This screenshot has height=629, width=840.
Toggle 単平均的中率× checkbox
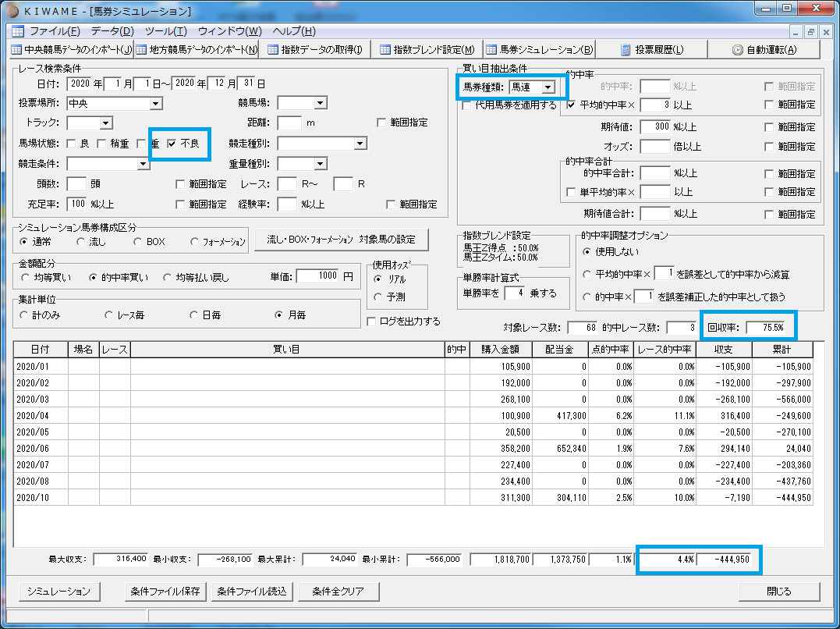tap(571, 192)
